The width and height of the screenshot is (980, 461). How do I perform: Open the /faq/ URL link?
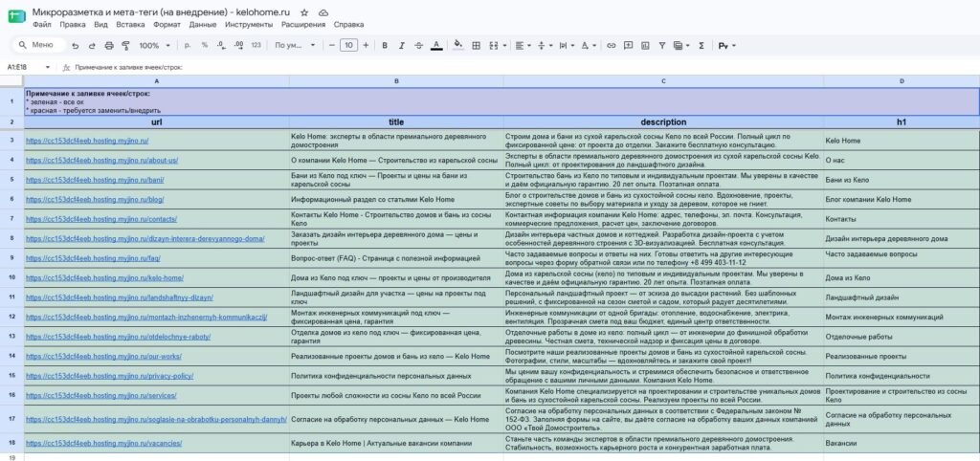(93, 258)
